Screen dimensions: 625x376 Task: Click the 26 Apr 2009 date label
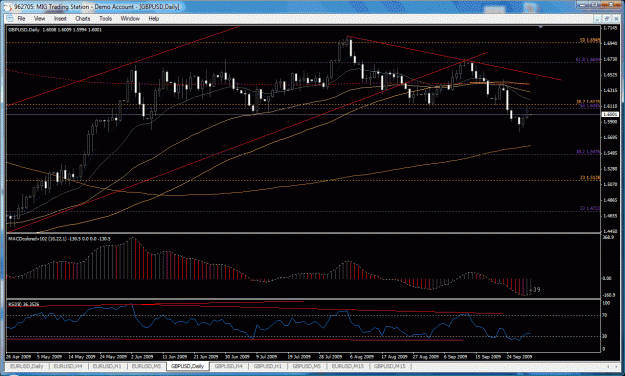point(18,356)
